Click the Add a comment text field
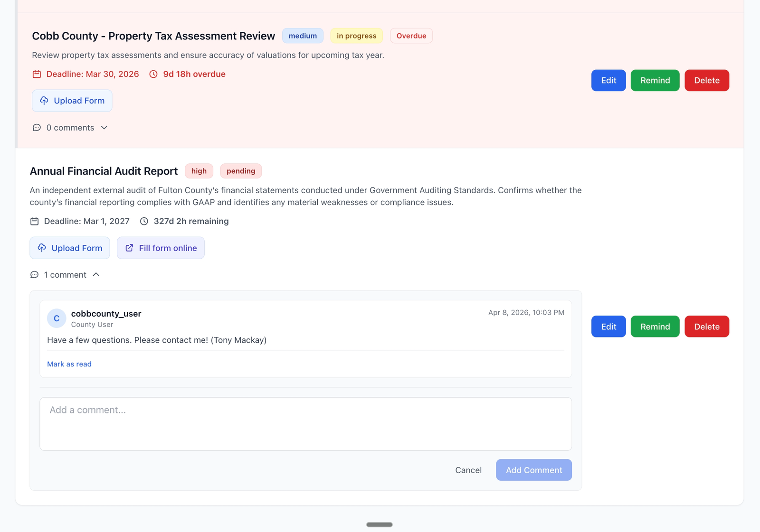Image resolution: width=760 pixels, height=532 pixels. (x=305, y=424)
